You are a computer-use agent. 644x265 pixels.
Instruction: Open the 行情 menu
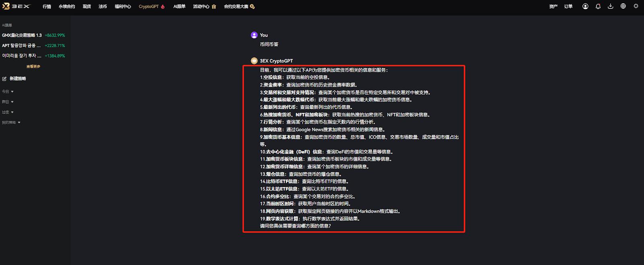pos(47,6)
